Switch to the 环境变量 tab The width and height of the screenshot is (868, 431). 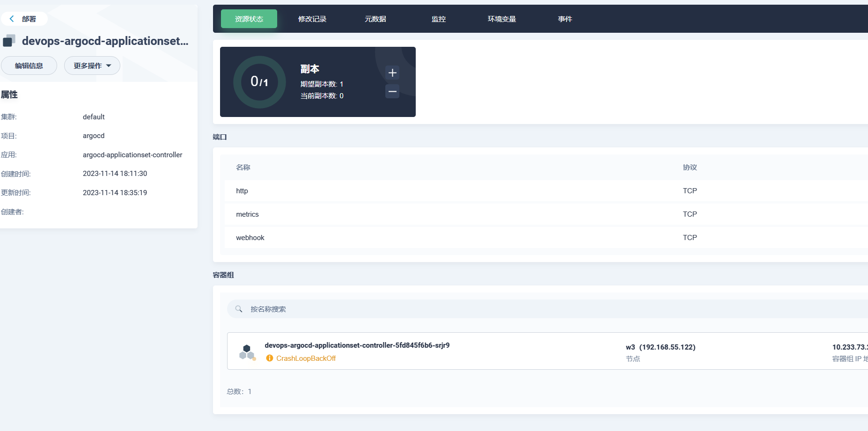pyautogui.click(x=501, y=19)
